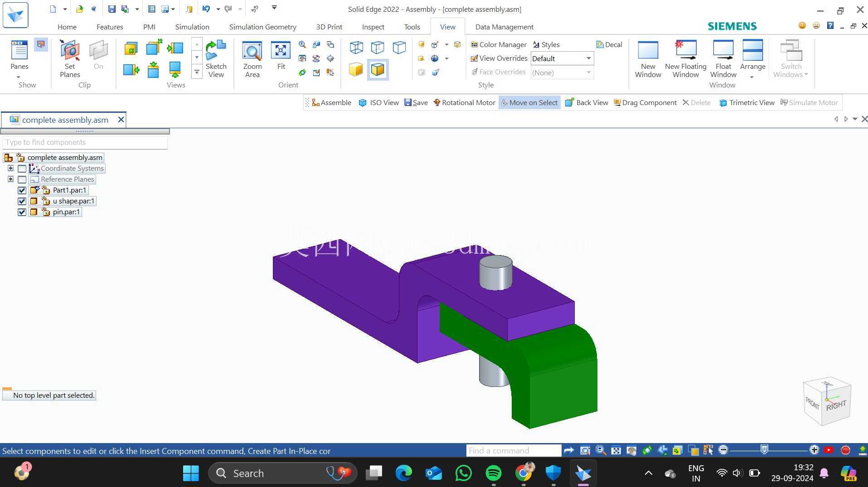The height and width of the screenshot is (487, 868).
Task: Select pin.par:1 in the assembly tree
Action: pyautogui.click(x=66, y=212)
